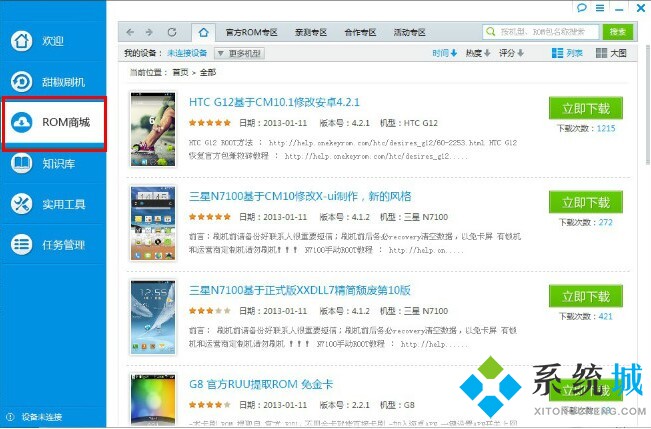The height and width of the screenshot is (429, 651).
Task: Open 三星N7100基于CM10修改X-ui ROM title link
Action: point(300,196)
